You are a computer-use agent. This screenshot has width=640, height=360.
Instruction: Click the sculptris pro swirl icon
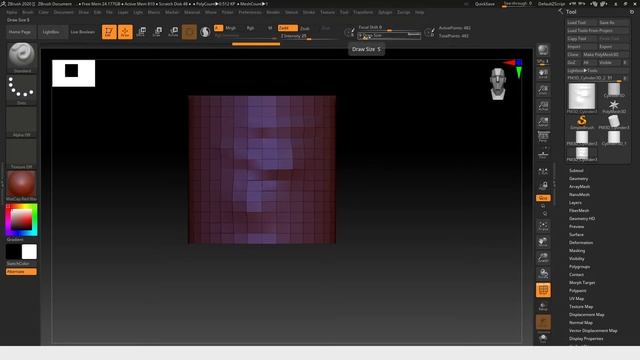tap(205, 32)
